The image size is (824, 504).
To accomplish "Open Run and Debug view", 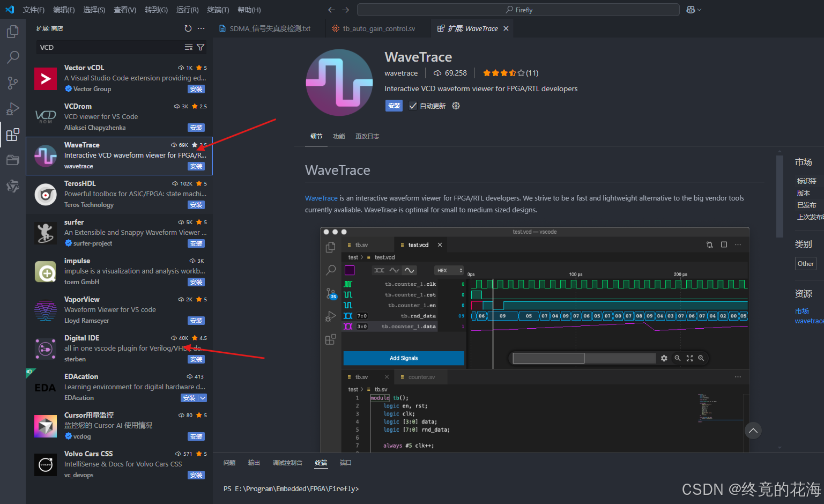I will (13, 109).
